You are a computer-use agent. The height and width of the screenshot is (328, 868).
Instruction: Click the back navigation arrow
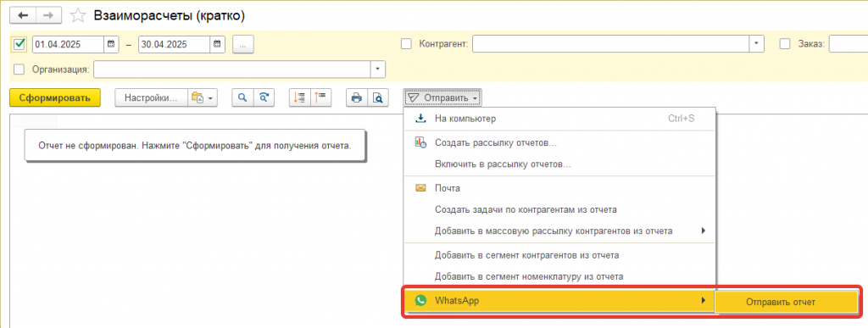(x=23, y=15)
